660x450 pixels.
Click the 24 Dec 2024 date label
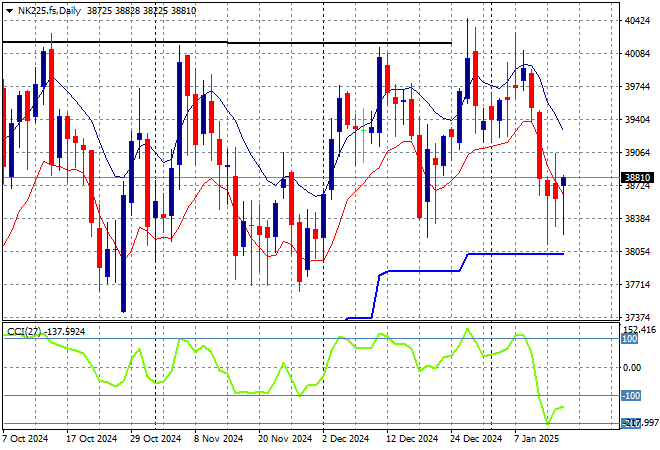click(474, 438)
